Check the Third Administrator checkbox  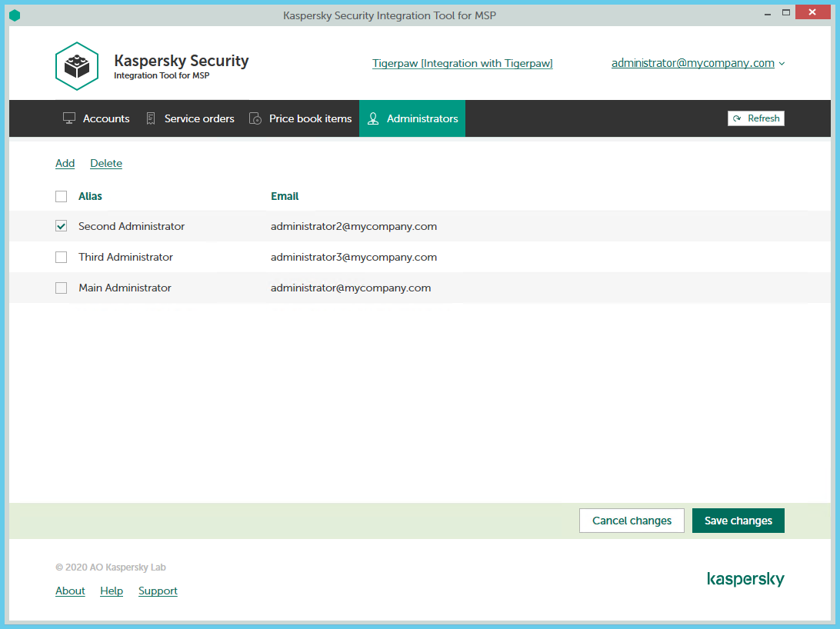[x=62, y=258]
